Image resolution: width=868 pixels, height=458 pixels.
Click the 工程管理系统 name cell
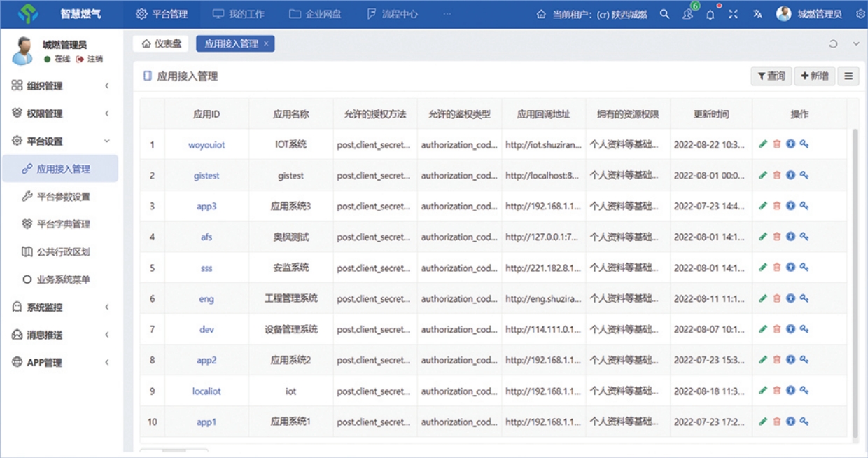pyautogui.click(x=291, y=298)
